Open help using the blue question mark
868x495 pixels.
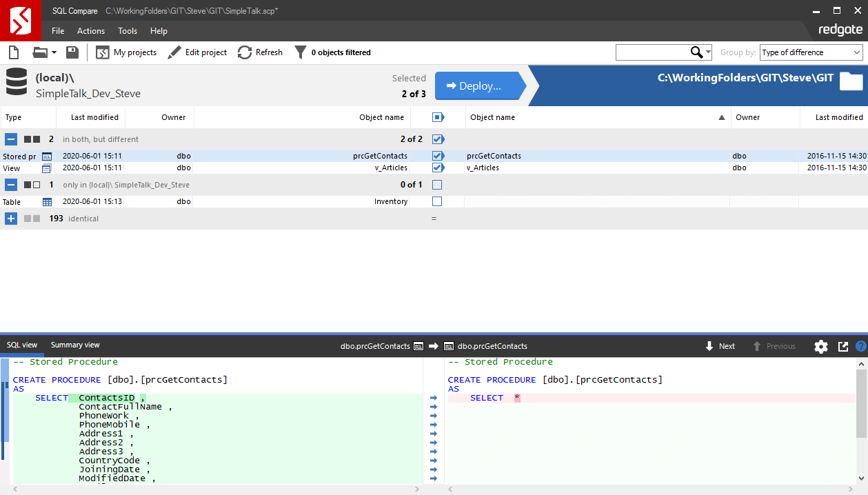click(x=860, y=346)
